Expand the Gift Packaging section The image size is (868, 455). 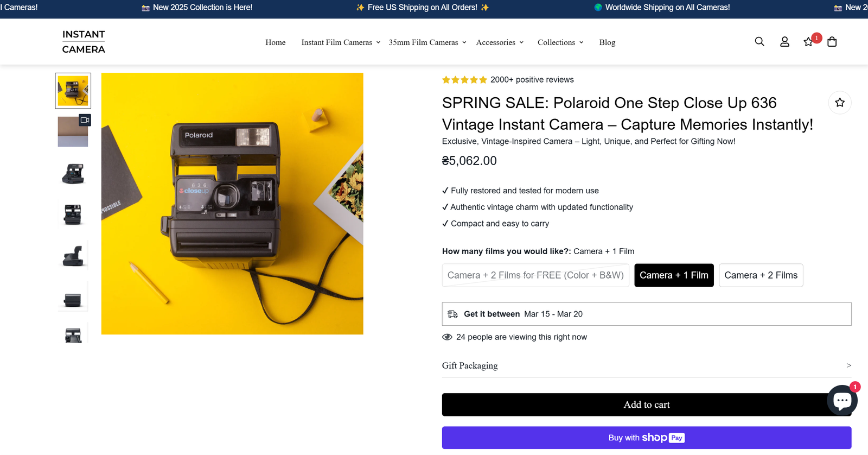pos(646,365)
